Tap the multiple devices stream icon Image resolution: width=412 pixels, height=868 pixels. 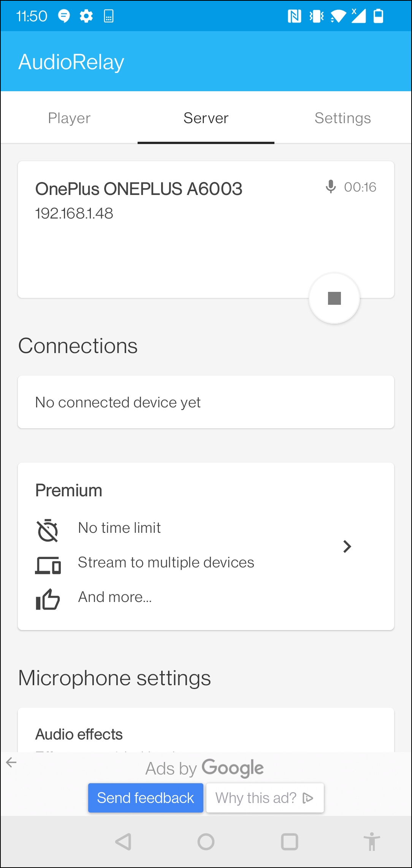[x=48, y=565]
